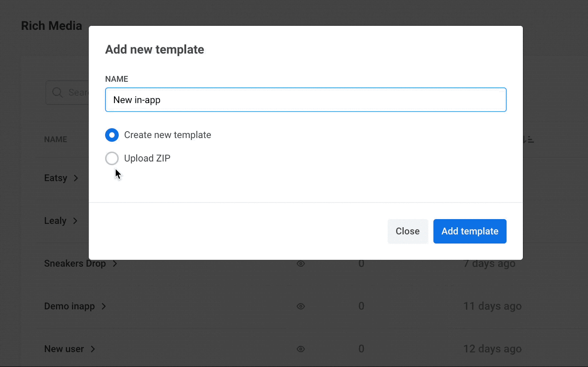588x367 pixels.
Task: Click the eye icon in Sneakers Drop row
Action: (301, 264)
